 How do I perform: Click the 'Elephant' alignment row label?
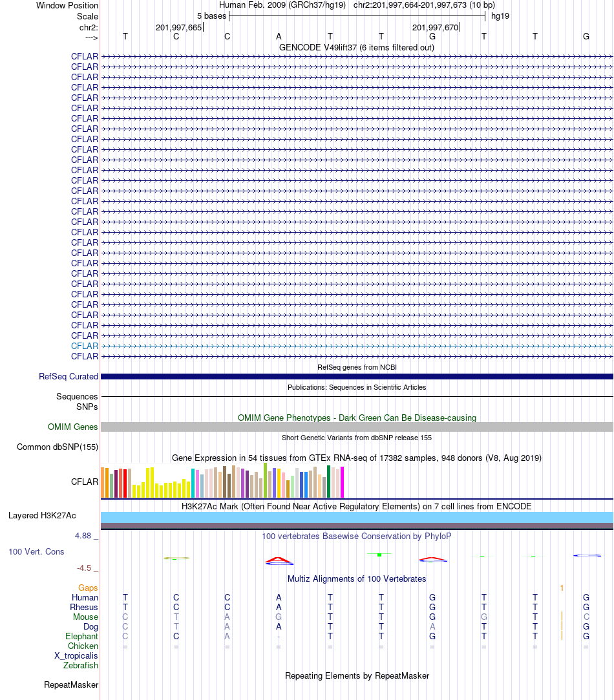pos(81,636)
